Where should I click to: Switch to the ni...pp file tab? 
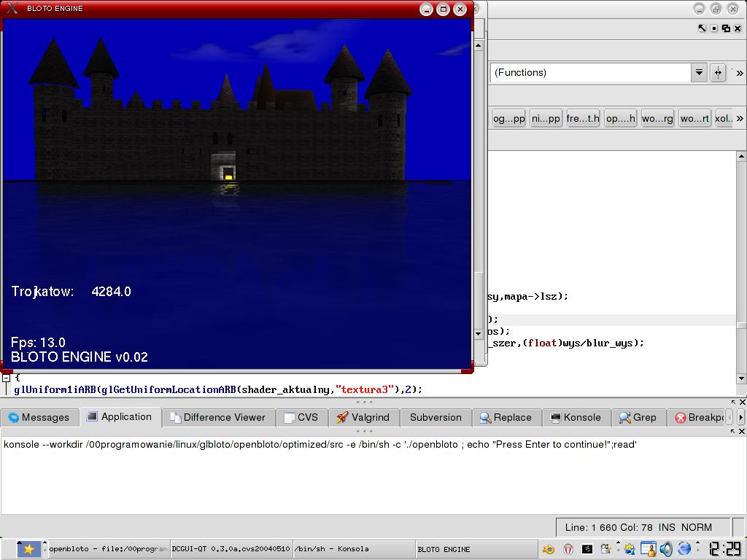click(546, 119)
